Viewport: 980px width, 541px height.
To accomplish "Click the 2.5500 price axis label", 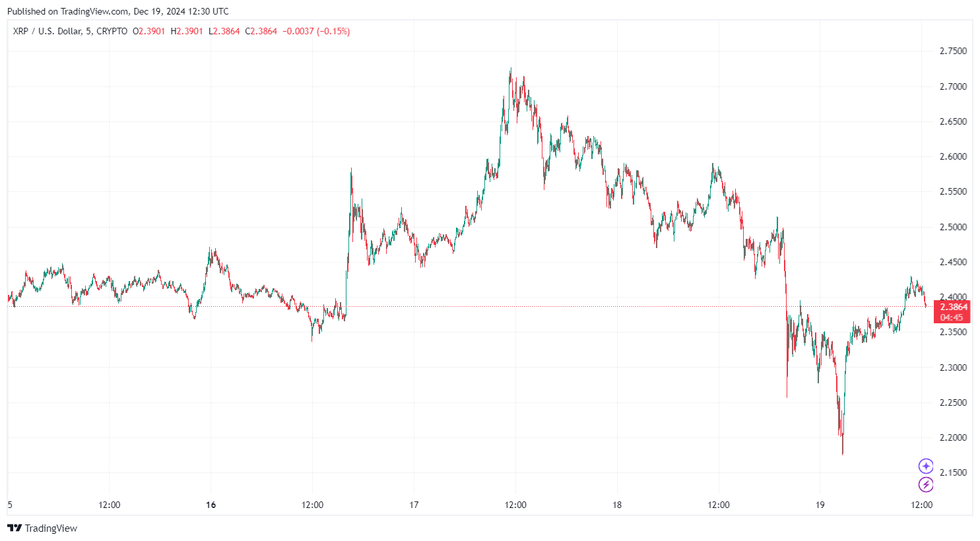I will pyautogui.click(x=953, y=191).
